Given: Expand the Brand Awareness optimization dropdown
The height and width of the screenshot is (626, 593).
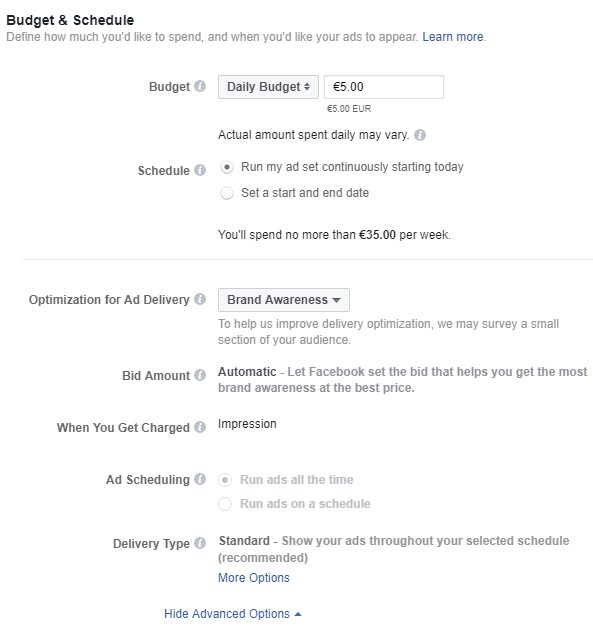Looking at the screenshot, I should click(284, 299).
